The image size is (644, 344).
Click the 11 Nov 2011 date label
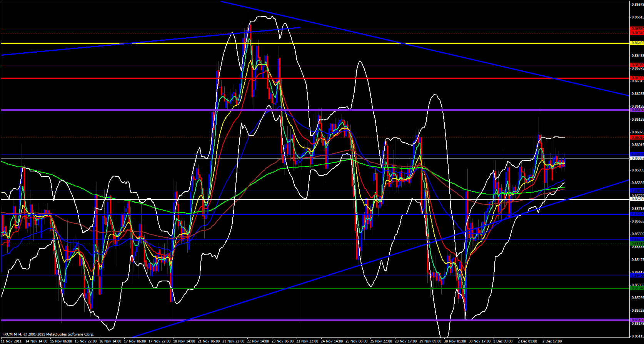[x=11, y=341]
